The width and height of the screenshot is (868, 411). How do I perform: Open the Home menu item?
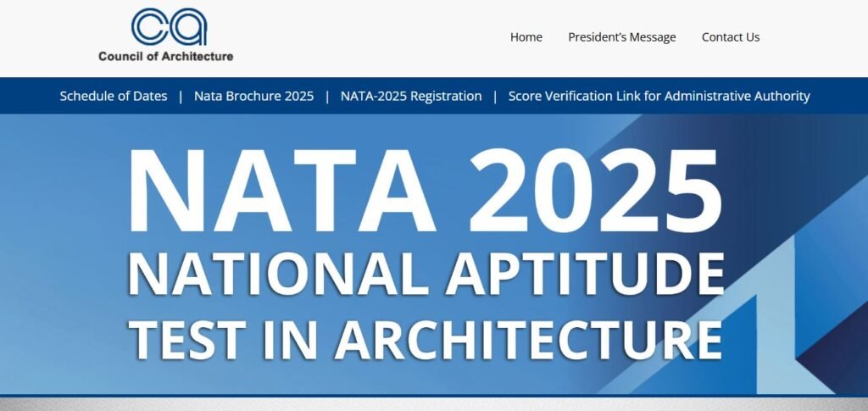[526, 37]
